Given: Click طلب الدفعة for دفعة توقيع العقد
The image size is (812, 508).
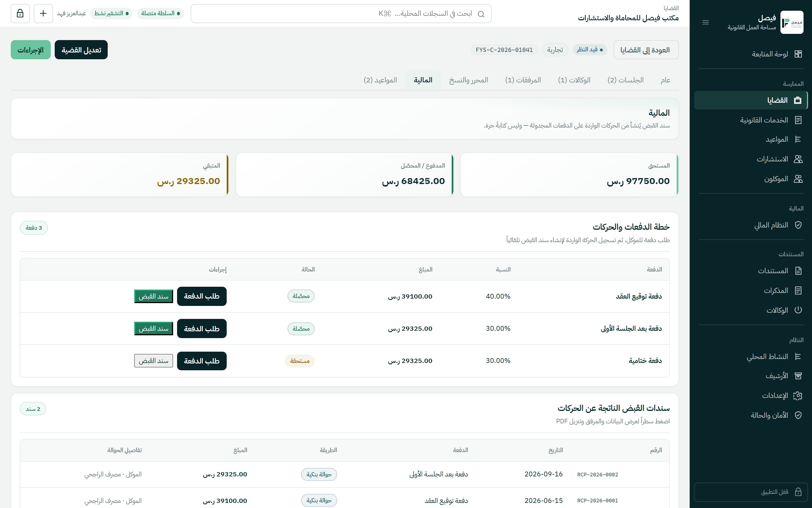Looking at the screenshot, I should click(202, 296).
